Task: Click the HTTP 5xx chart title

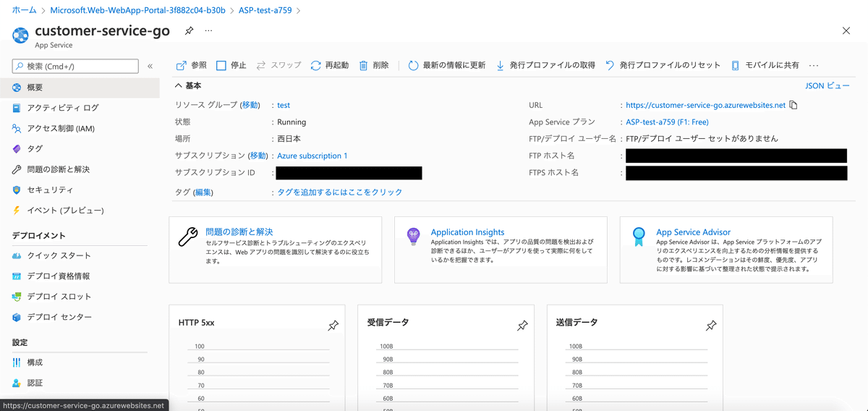Action: coord(197,323)
